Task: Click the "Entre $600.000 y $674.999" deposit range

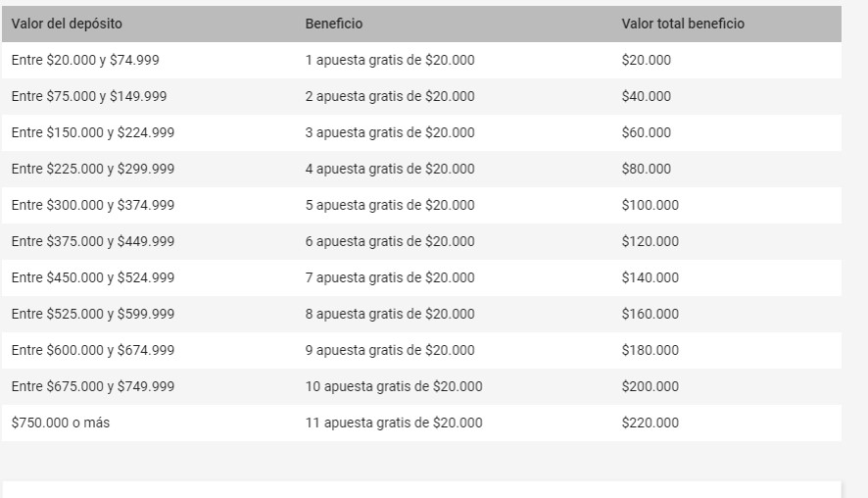Action: [93, 350]
